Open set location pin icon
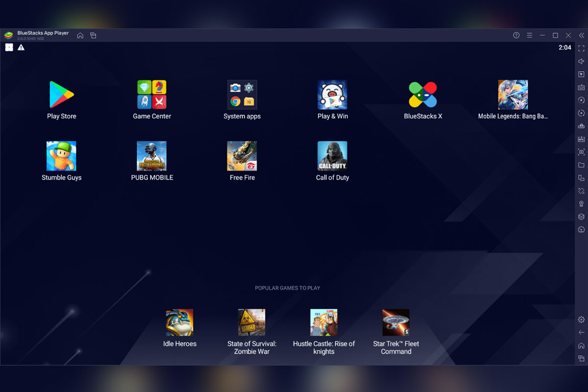This screenshot has width=588, height=392. pyautogui.click(x=581, y=204)
